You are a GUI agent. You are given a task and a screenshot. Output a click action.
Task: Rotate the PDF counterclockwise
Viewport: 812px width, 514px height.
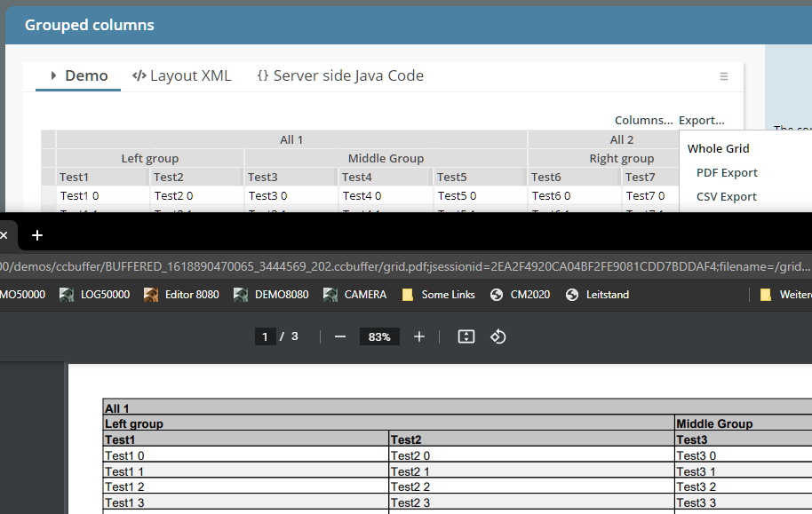(x=498, y=336)
